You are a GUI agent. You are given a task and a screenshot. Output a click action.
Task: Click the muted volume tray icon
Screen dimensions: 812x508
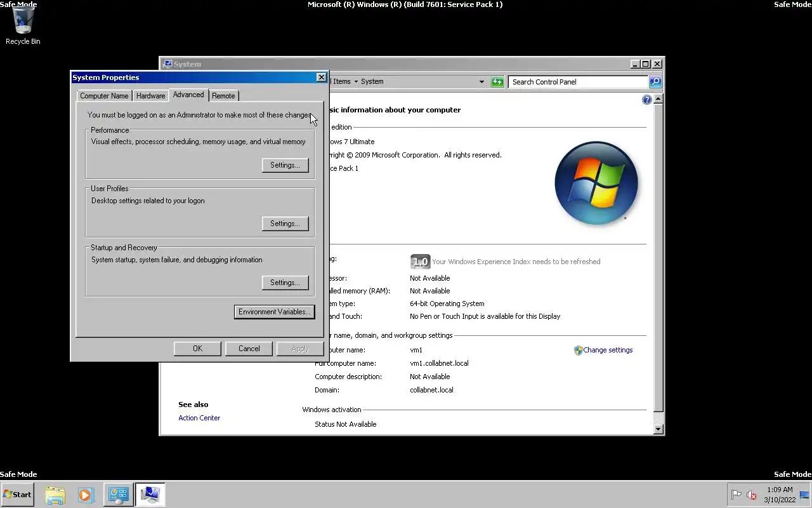[752, 495]
